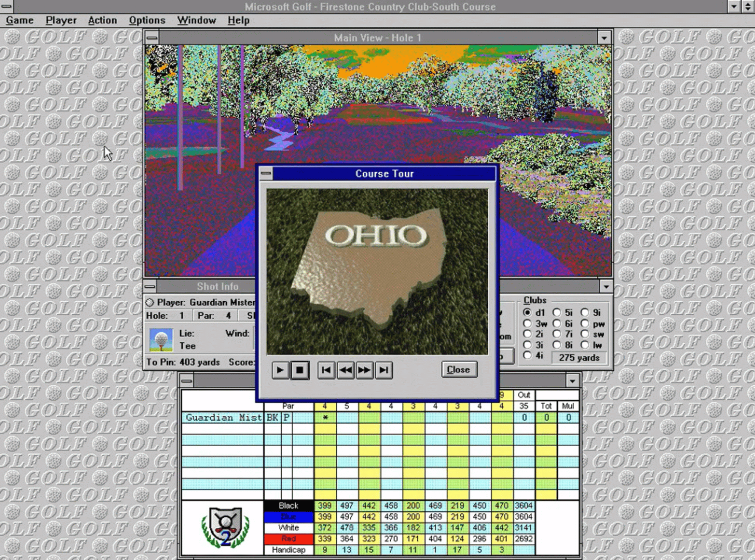Minimize the Main View window arrow
The height and width of the screenshot is (560, 755).
[x=604, y=38]
